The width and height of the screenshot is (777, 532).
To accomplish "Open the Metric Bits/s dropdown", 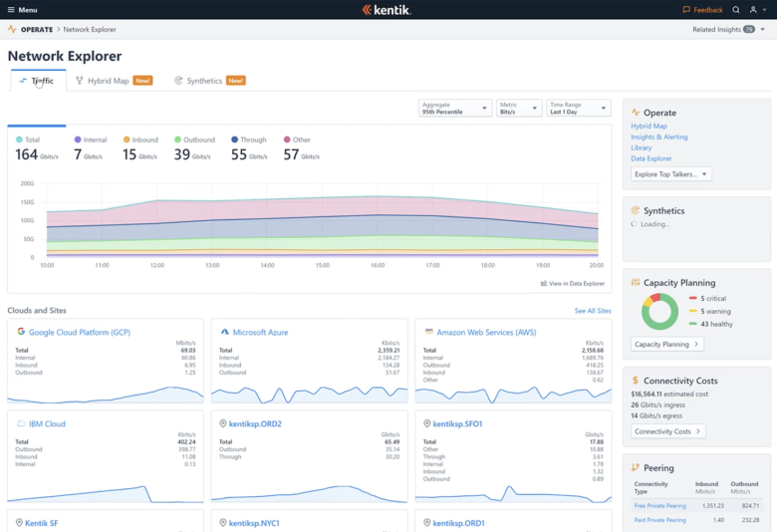I will (518, 108).
